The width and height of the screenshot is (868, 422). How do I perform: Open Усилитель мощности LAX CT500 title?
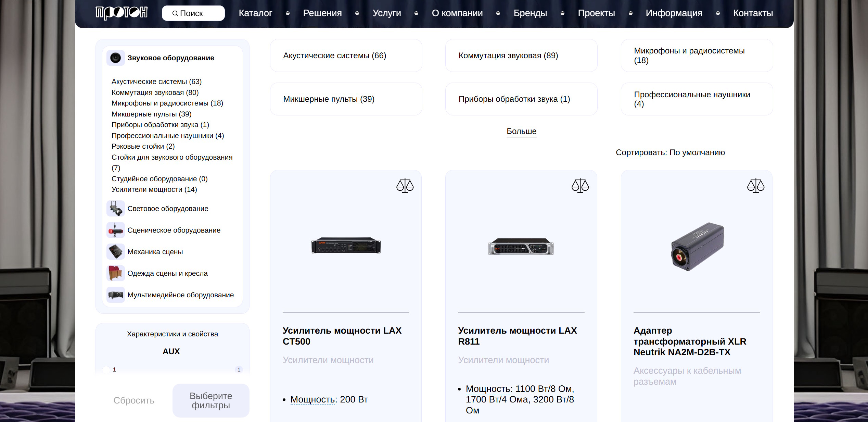342,336
